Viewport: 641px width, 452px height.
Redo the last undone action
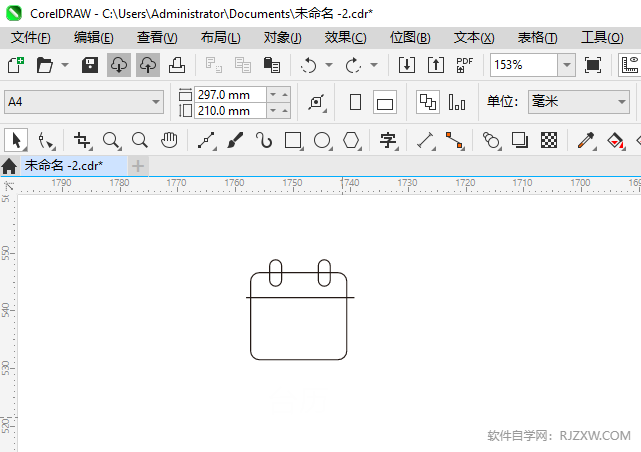click(353, 65)
